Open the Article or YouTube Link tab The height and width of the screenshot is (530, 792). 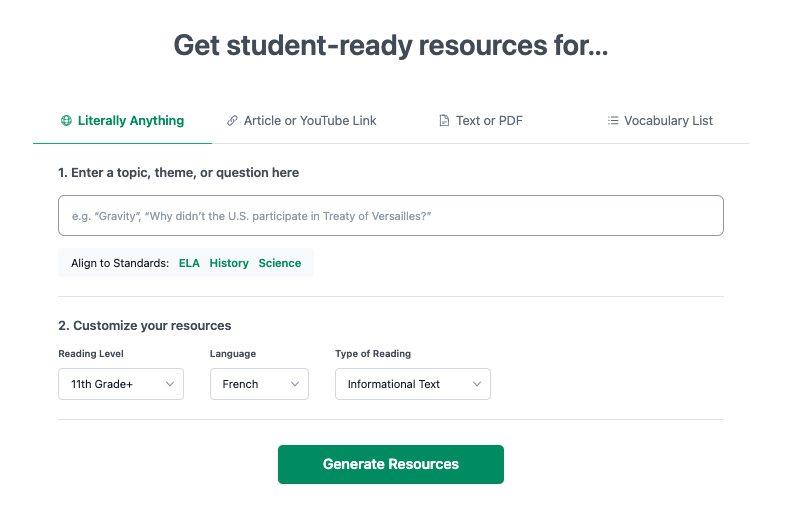302,121
